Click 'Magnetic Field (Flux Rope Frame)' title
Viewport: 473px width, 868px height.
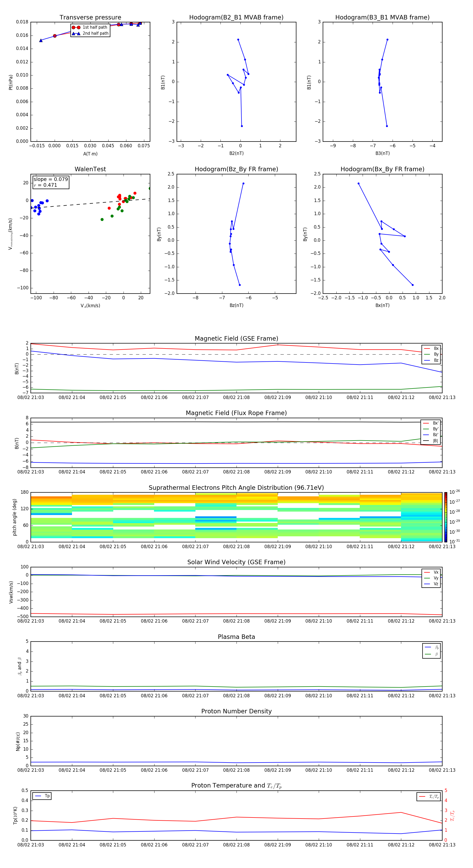pos(236,413)
